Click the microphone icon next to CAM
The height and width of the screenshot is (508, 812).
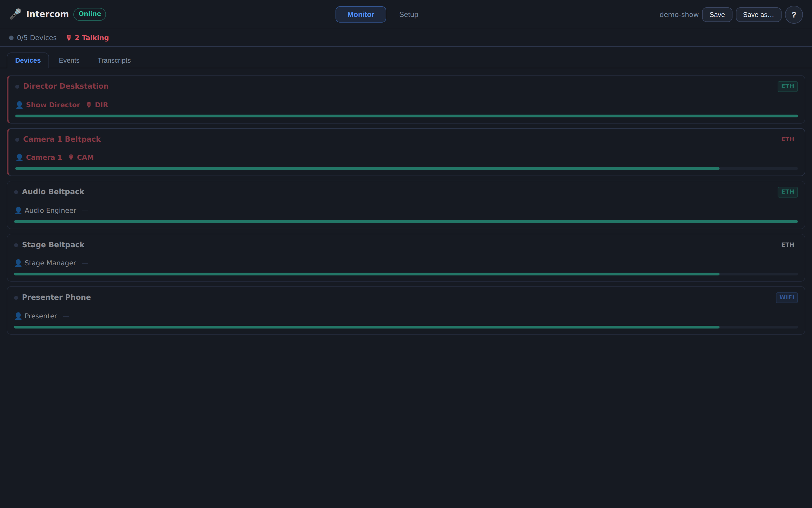coord(71,157)
